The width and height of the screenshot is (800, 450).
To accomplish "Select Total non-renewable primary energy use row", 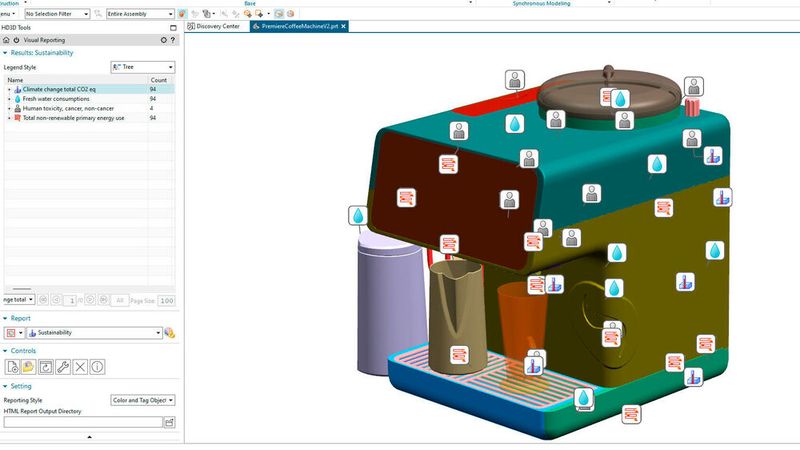I will click(x=89, y=118).
